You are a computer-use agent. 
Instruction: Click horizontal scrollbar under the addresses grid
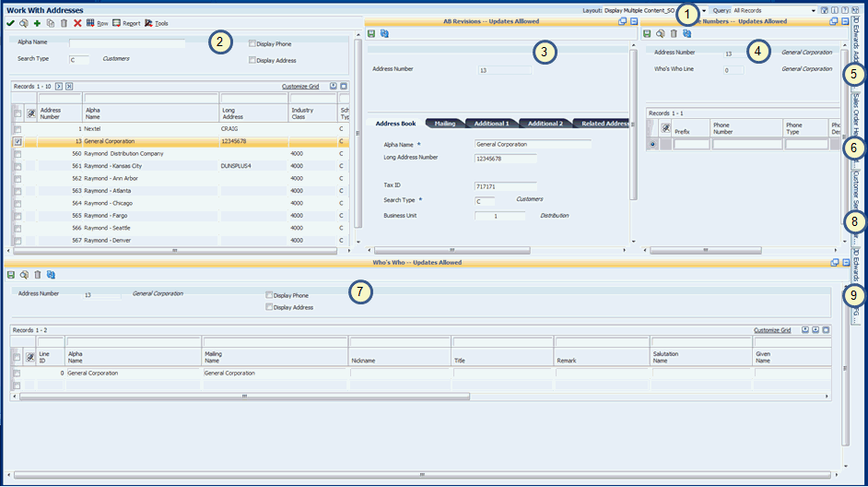tap(175, 249)
